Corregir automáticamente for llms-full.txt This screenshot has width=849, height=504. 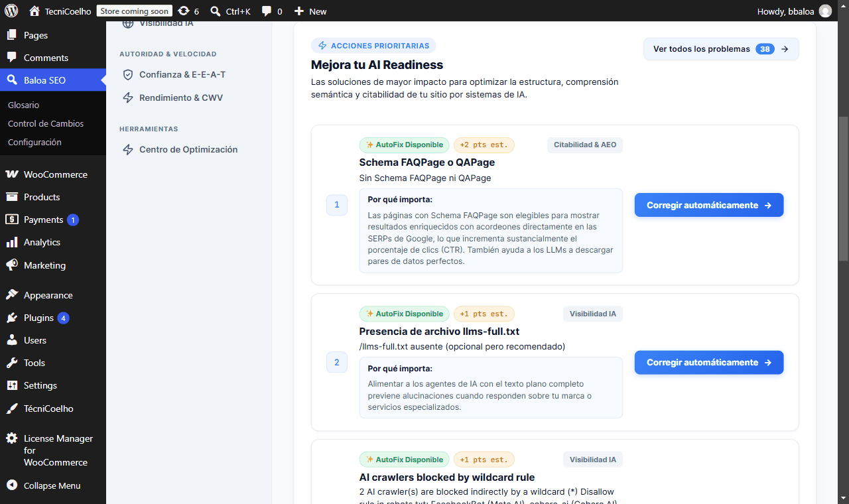point(709,362)
